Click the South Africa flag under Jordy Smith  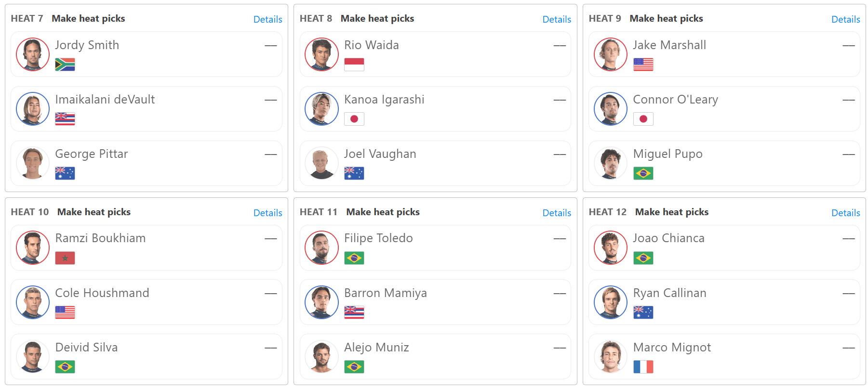coord(65,65)
